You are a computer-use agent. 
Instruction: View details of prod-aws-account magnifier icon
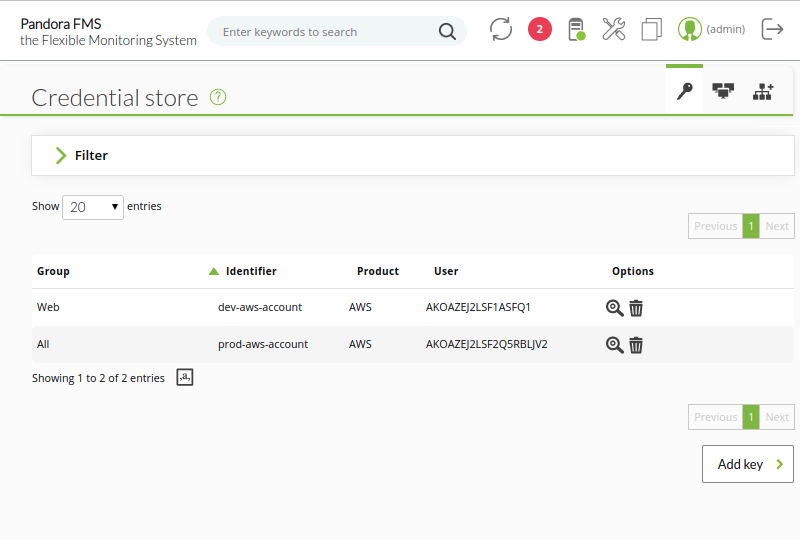tap(614, 345)
